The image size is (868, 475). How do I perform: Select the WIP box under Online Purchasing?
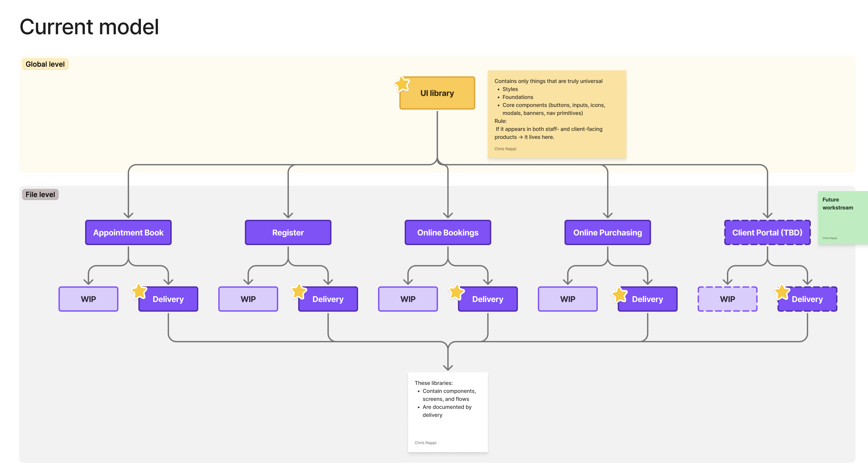[567, 299]
